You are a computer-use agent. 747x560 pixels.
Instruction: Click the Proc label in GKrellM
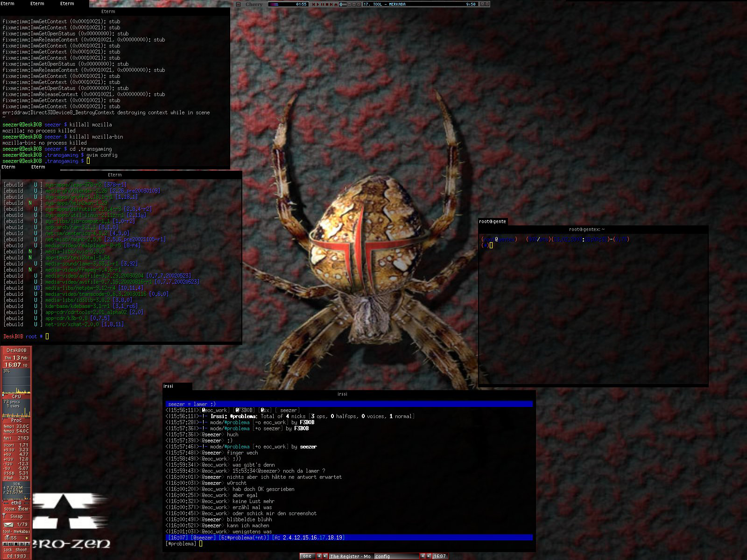(16, 420)
